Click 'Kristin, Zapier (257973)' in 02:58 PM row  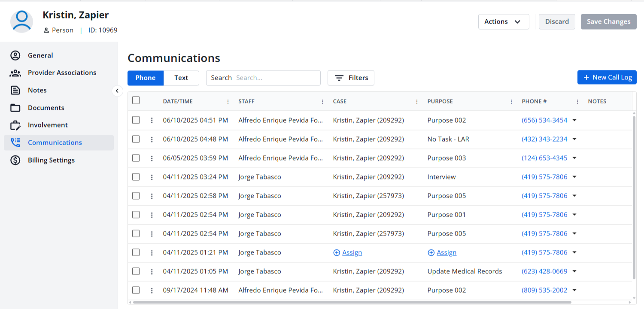[368, 196]
